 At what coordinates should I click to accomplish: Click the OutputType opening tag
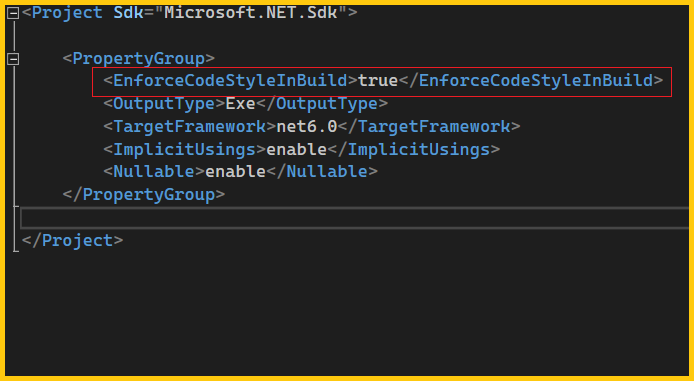[164, 104]
